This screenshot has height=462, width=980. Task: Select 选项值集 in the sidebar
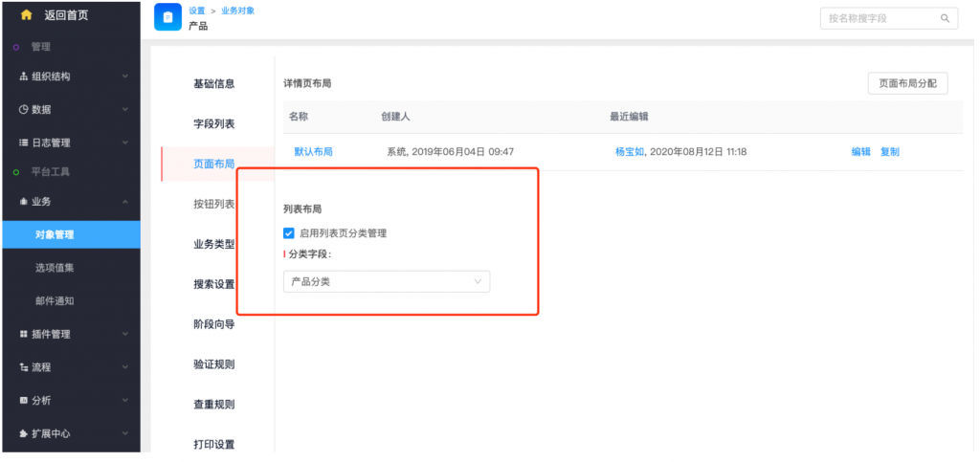click(x=55, y=268)
